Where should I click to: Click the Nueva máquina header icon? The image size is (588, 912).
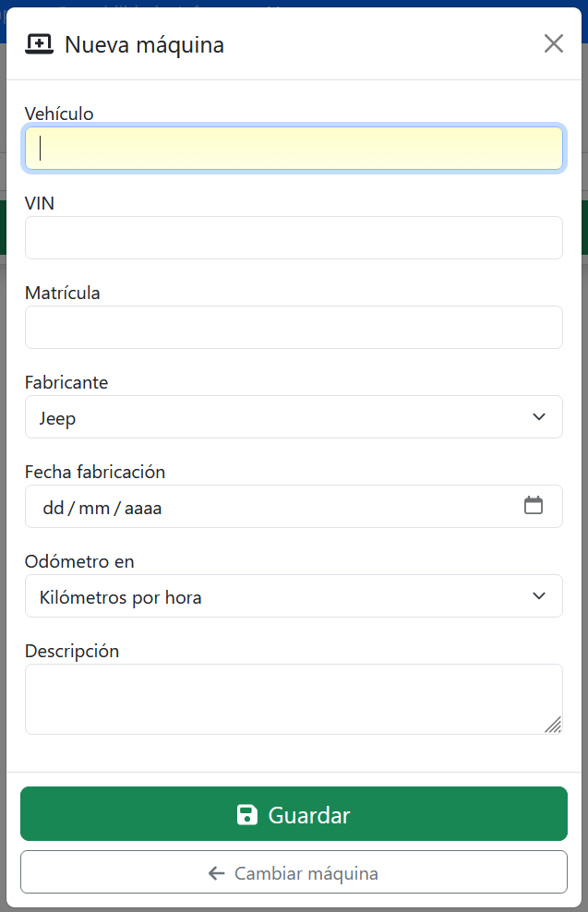click(x=40, y=44)
